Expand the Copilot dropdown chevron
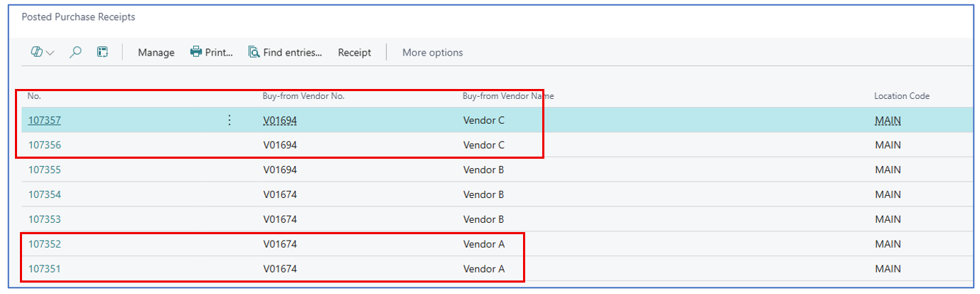The width and height of the screenshot is (980, 294). 50,53
